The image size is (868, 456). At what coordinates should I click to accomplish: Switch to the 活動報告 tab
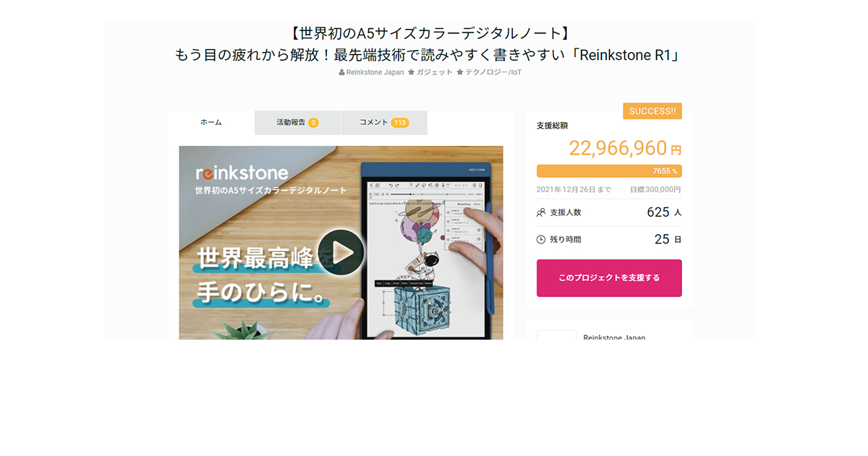[297, 123]
